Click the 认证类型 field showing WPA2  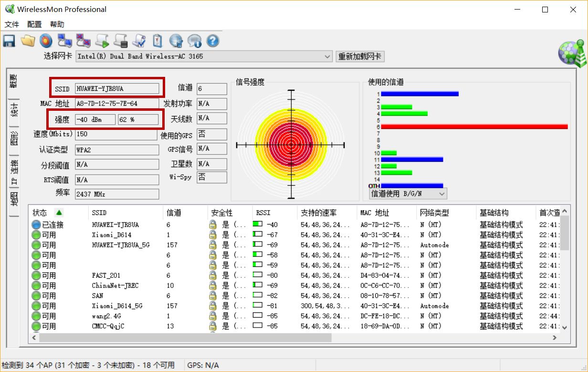(117, 149)
